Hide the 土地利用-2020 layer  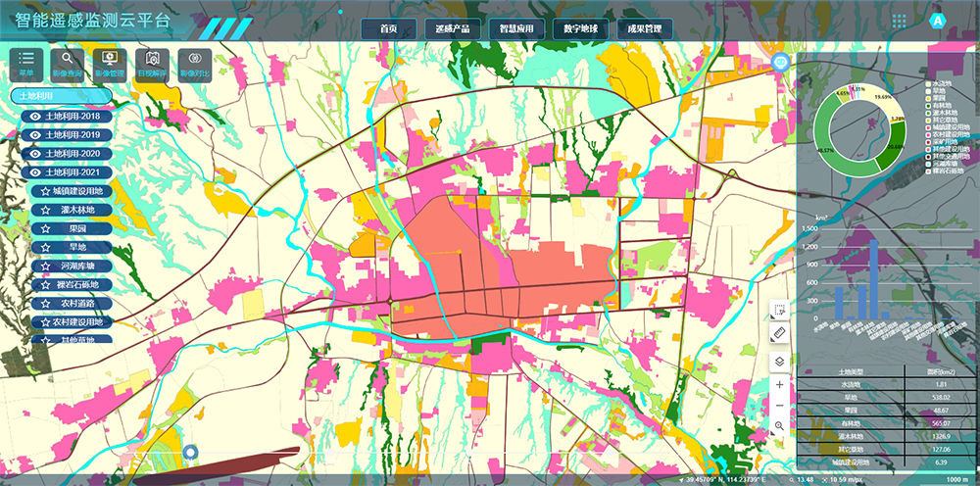click(x=36, y=154)
